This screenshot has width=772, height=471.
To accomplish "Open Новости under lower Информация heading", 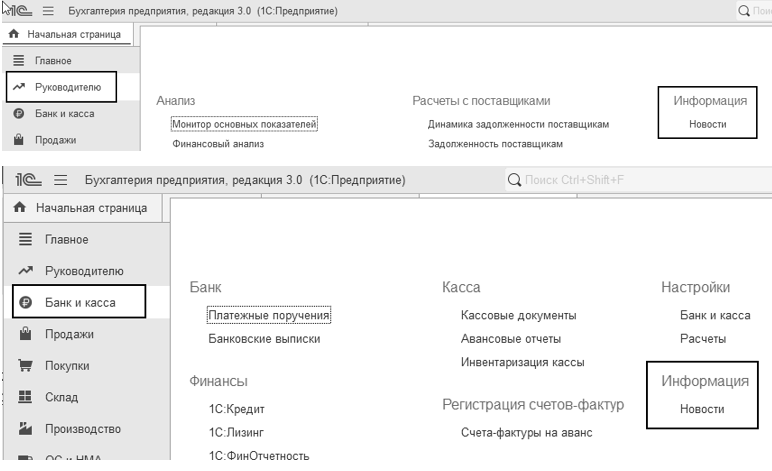I will [702, 409].
